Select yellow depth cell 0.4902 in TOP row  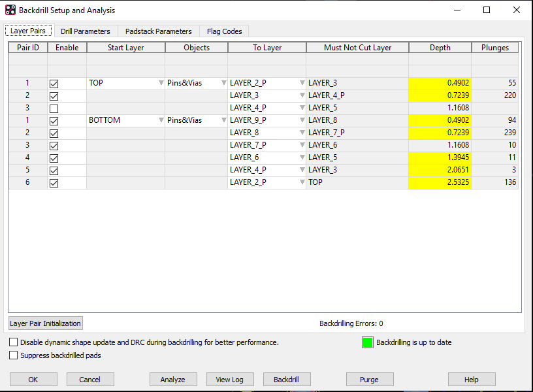[440, 83]
